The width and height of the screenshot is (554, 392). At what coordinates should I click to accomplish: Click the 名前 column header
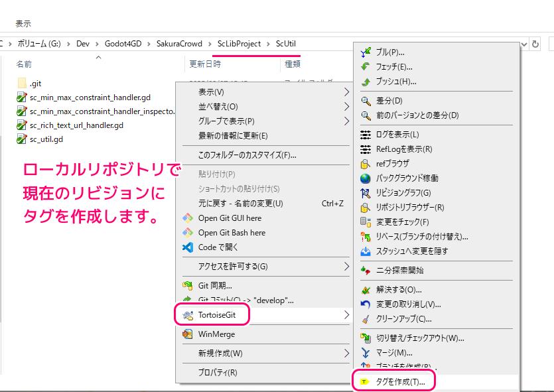point(24,64)
